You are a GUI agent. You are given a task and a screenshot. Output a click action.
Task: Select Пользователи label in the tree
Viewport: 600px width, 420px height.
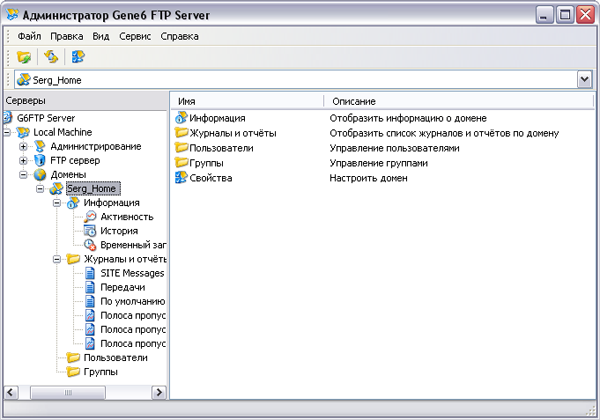(x=116, y=358)
